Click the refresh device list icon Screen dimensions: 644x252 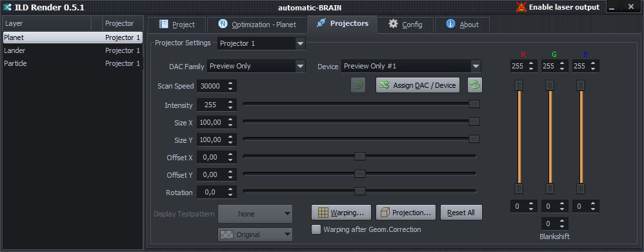tap(475, 85)
